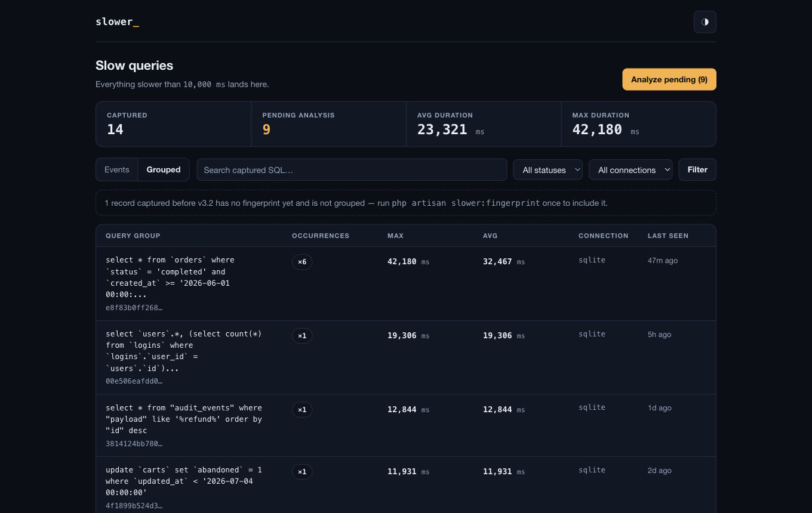The image size is (812, 513).
Task: Select fingerprint e8f83b0ff268…
Action: (134, 308)
